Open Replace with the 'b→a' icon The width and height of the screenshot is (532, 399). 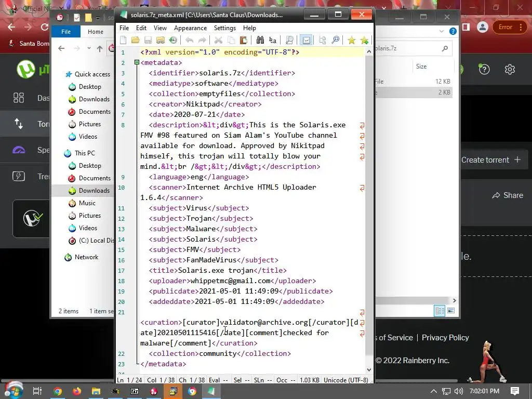(x=272, y=41)
